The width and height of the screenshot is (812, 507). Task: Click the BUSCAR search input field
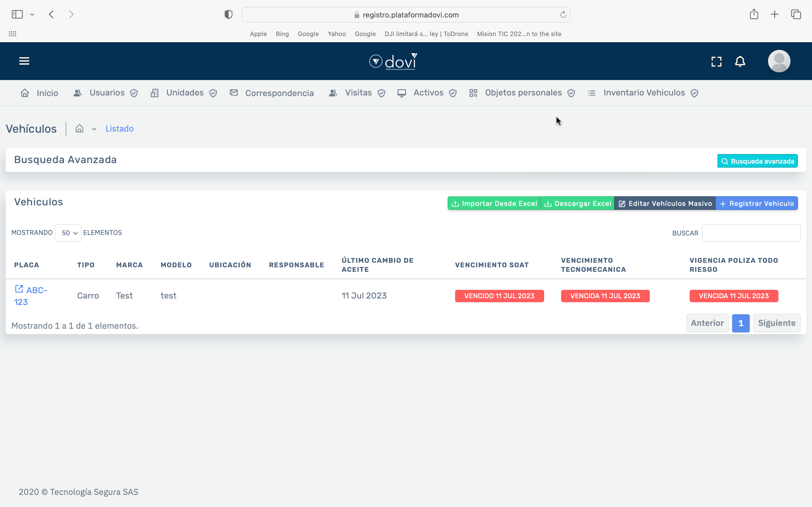[x=751, y=233]
